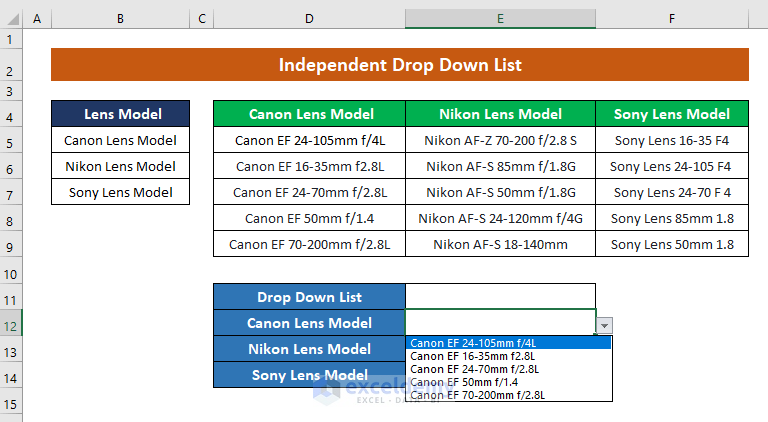Click the green Canon Lens Model table header
The height and width of the screenshot is (422, 768).
coord(311,115)
